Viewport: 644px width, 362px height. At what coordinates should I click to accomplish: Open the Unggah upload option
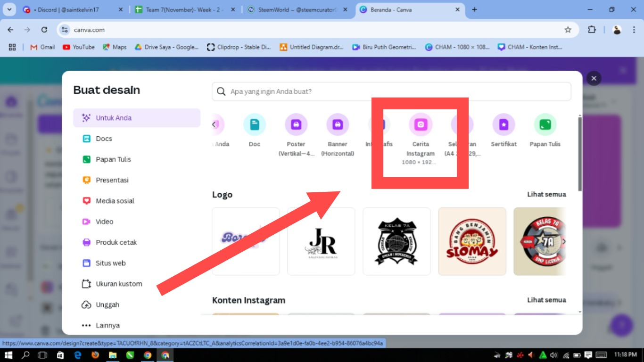(137, 304)
